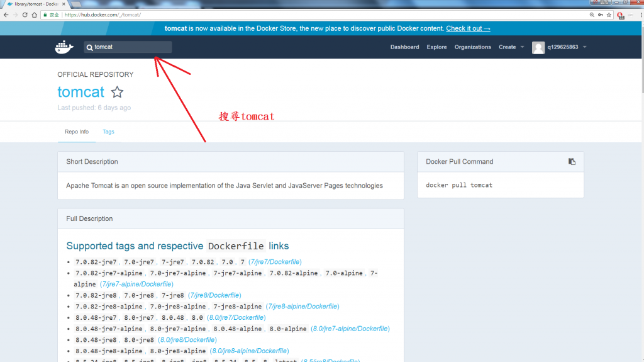The width and height of the screenshot is (644, 362).
Task: Bookmark page with star icon in address bar
Action: click(609, 15)
